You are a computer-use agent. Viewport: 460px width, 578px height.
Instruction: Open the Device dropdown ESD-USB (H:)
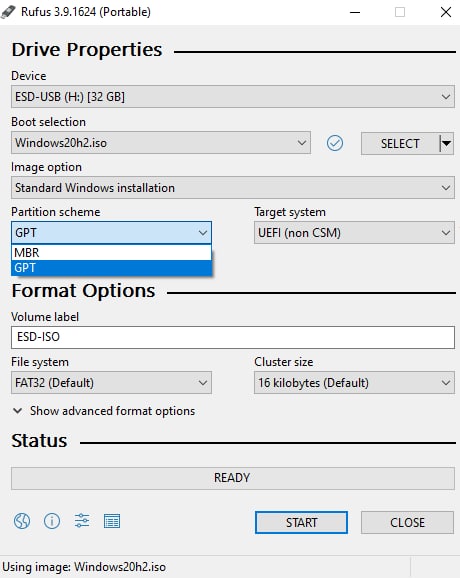coord(233,97)
